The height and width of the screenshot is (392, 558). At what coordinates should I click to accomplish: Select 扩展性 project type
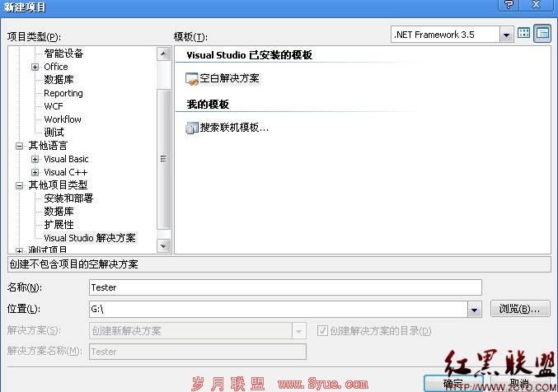click(59, 225)
